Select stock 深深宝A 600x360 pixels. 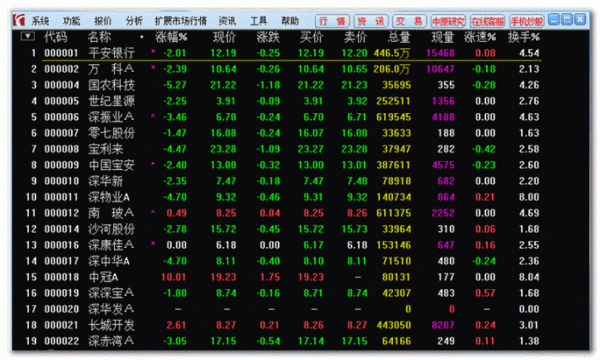(x=111, y=293)
